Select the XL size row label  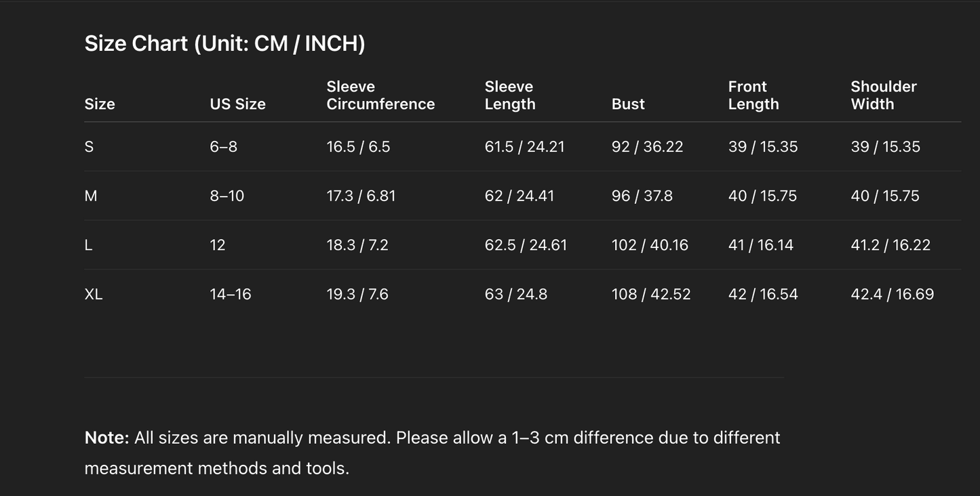(94, 294)
